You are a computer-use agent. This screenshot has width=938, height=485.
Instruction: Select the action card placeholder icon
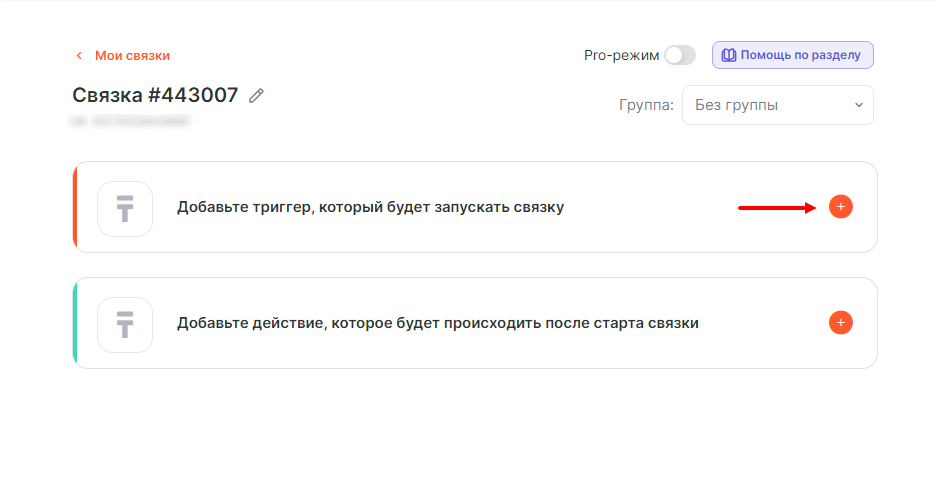[x=125, y=324]
